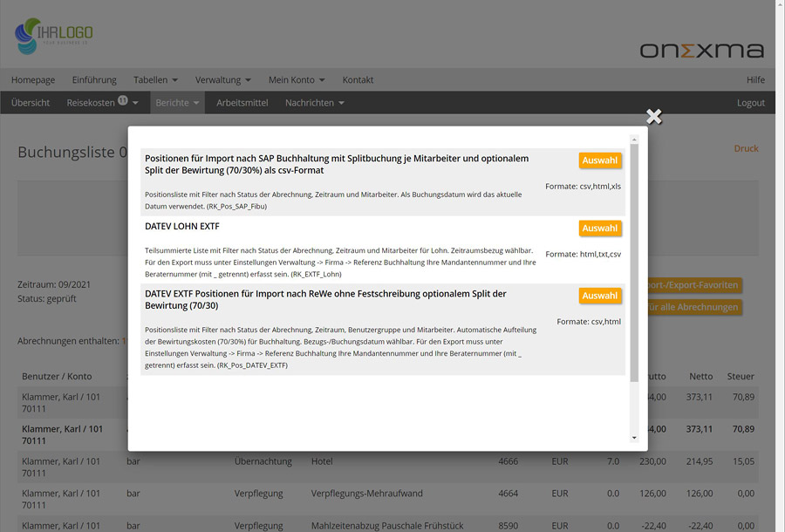Screen dimensions: 785x532
Task: Click Auswahl for DATEV LOHN EXTF
Action: pos(600,227)
